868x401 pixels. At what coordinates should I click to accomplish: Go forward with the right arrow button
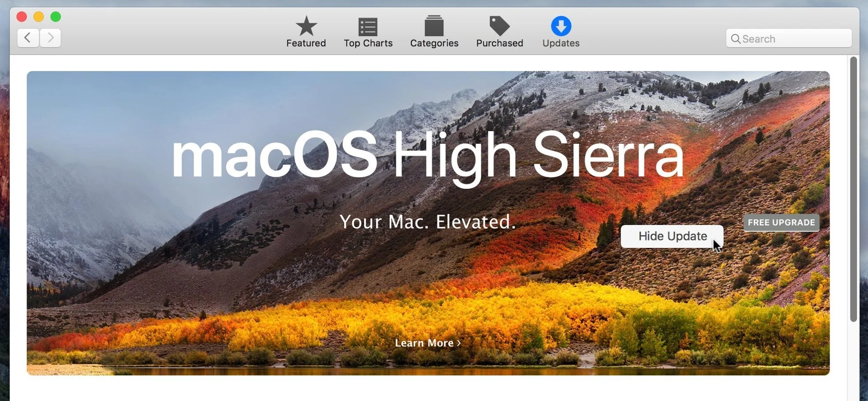(50, 38)
